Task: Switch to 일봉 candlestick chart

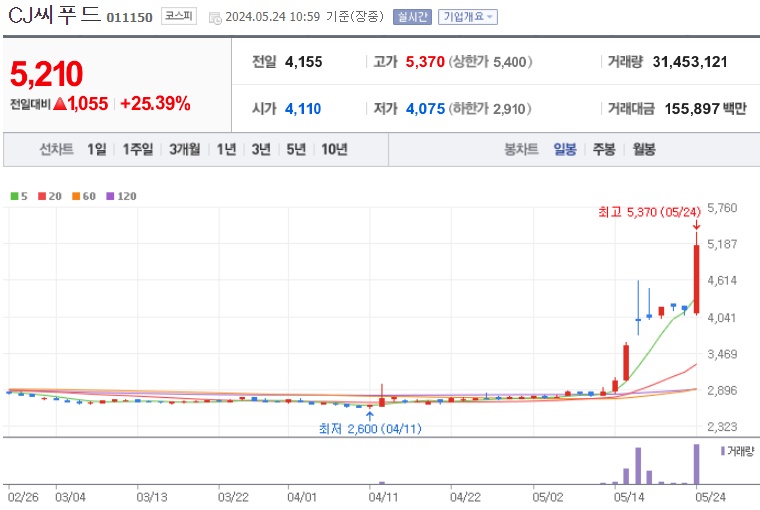Action: [x=565, y=149]
